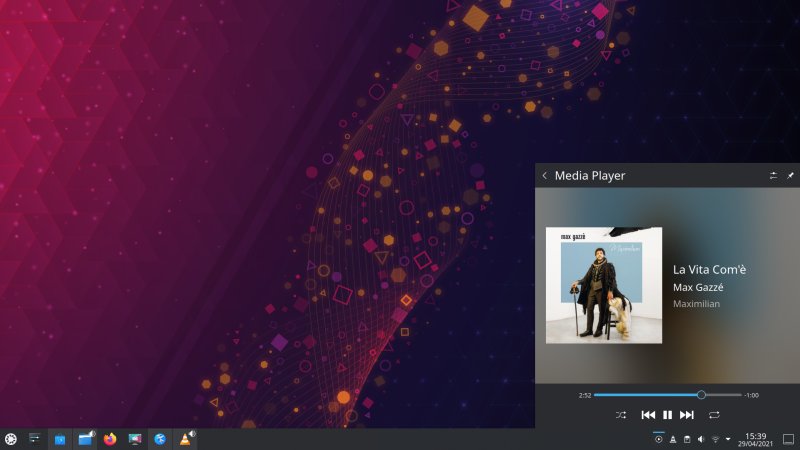This screenshot has width=800, height=450.
Task: Click the Show Desktop button
Action: [x=788, y=439]
